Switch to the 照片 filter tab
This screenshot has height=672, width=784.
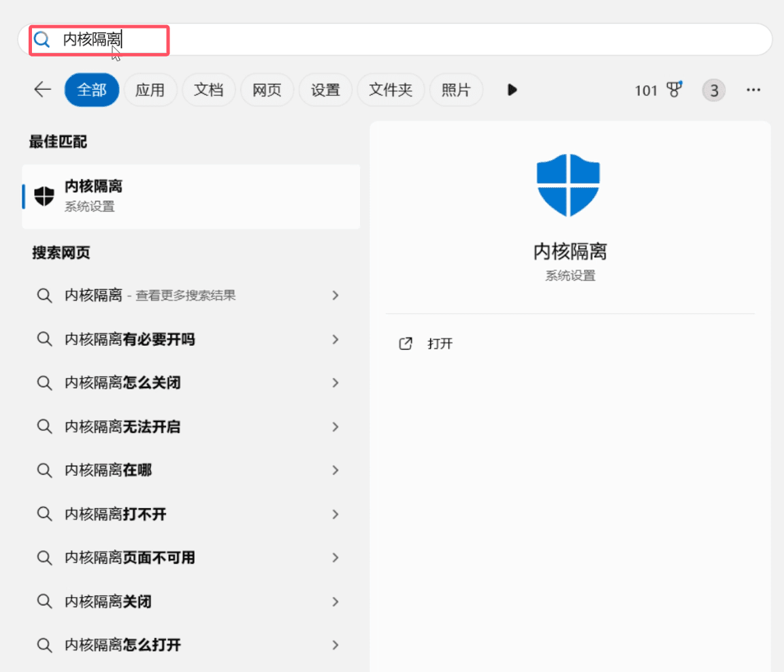(x=456, y=90)
